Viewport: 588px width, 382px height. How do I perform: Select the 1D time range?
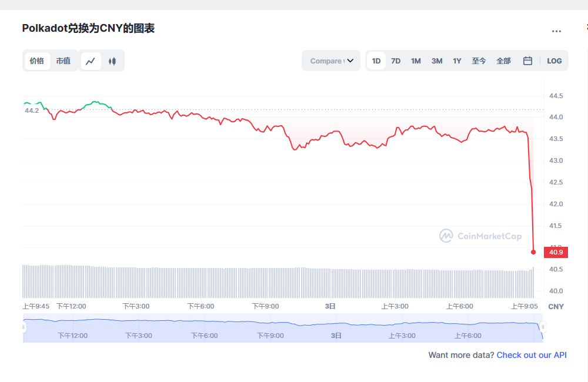tap(376, 61)
